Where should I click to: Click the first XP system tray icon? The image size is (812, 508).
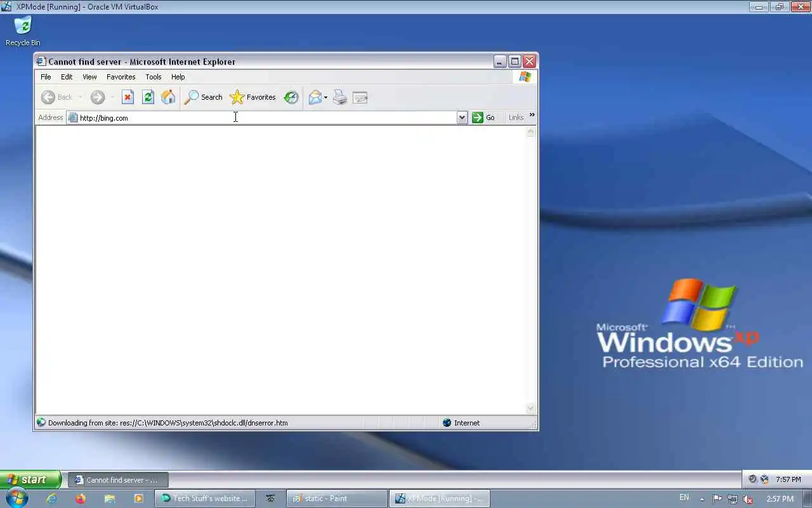click(x=752, y=479)
